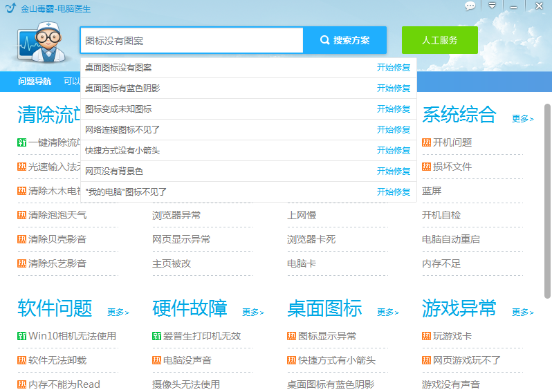Click the hot badge beside 损坏文件
Screen dimensions: 552x392
(x=426, y=167)
